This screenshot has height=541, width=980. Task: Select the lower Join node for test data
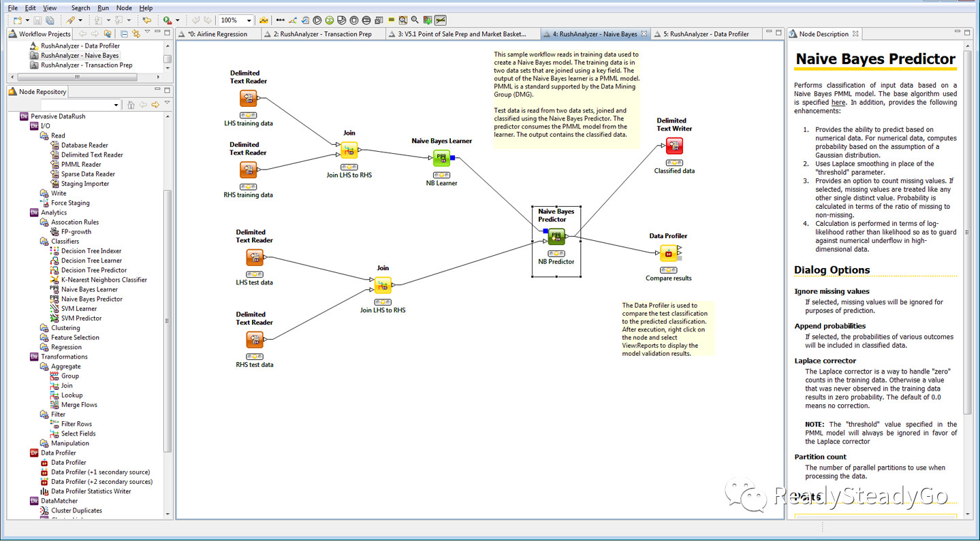383,285
